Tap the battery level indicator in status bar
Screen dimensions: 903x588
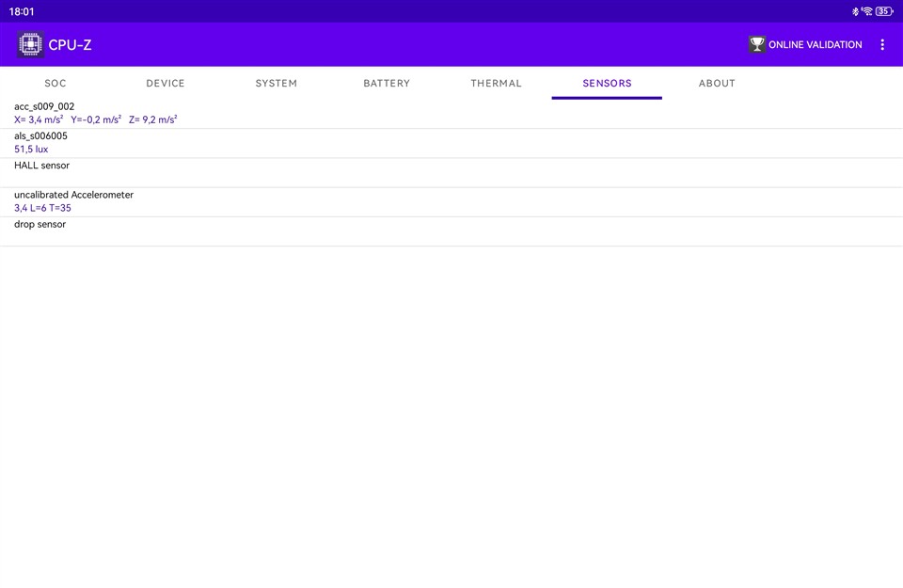[x=884, y=11]
